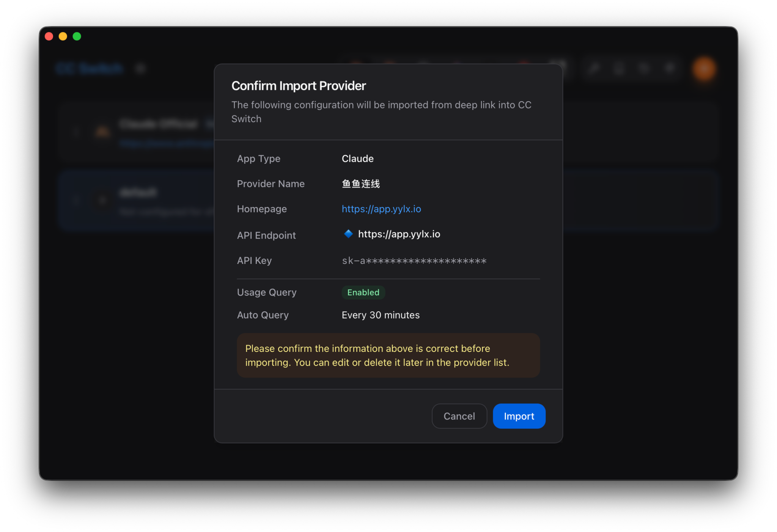Cancel the provider import dialog
The image size is (777, 532).
pos(459,416)
